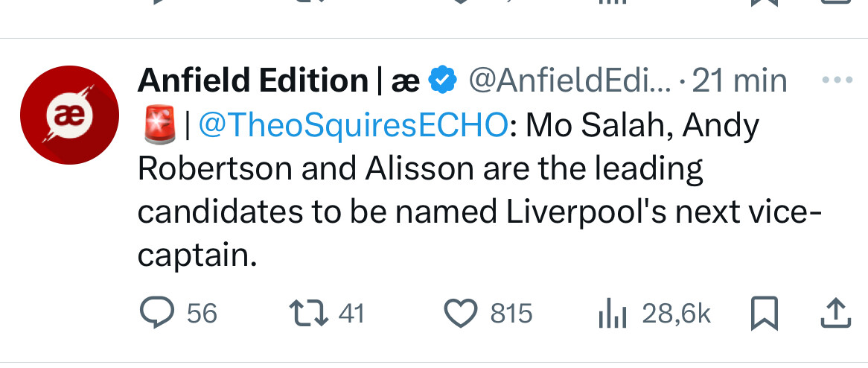Click the reply count 56

(202, 314)
